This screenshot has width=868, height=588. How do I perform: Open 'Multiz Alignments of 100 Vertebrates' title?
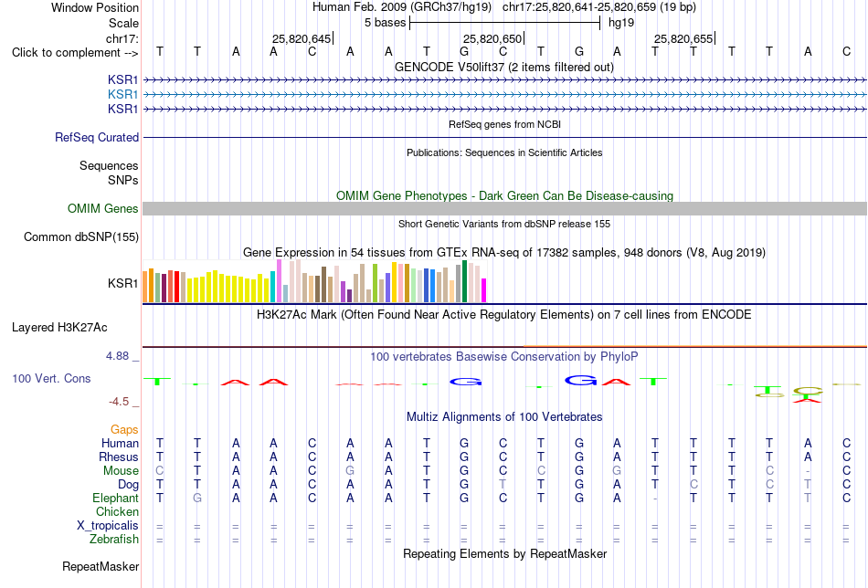pos(504,417)
